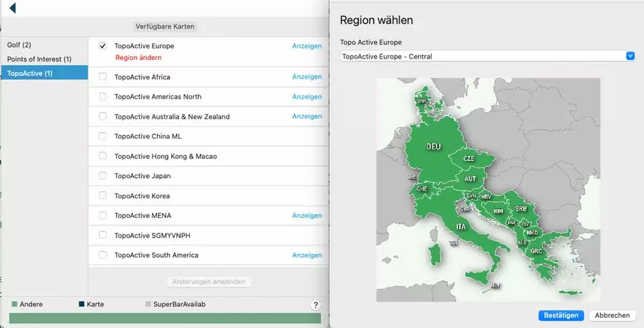Select TopoActive Hong Kong & Macao checkbox
The image size is (644, 328).
click(x=102, y=156)
